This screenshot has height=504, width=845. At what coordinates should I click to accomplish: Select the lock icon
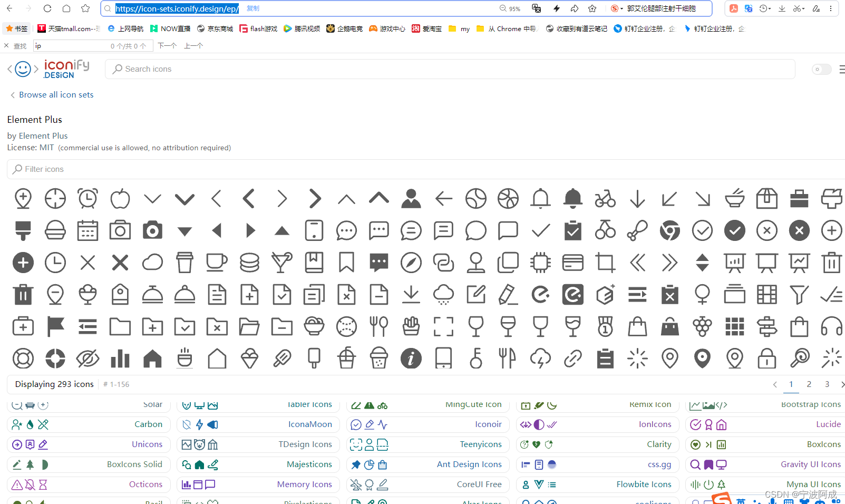(x=767, y=359)
